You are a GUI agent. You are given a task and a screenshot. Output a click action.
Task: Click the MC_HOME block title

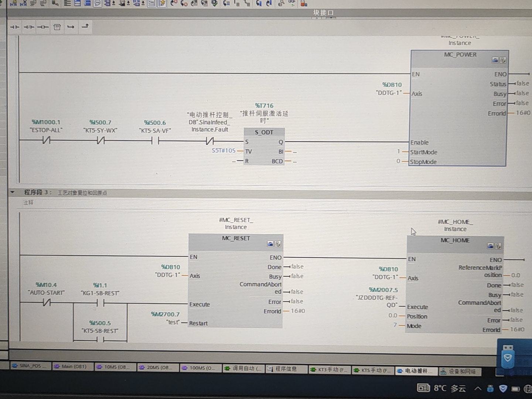click(x=455, y=241)
